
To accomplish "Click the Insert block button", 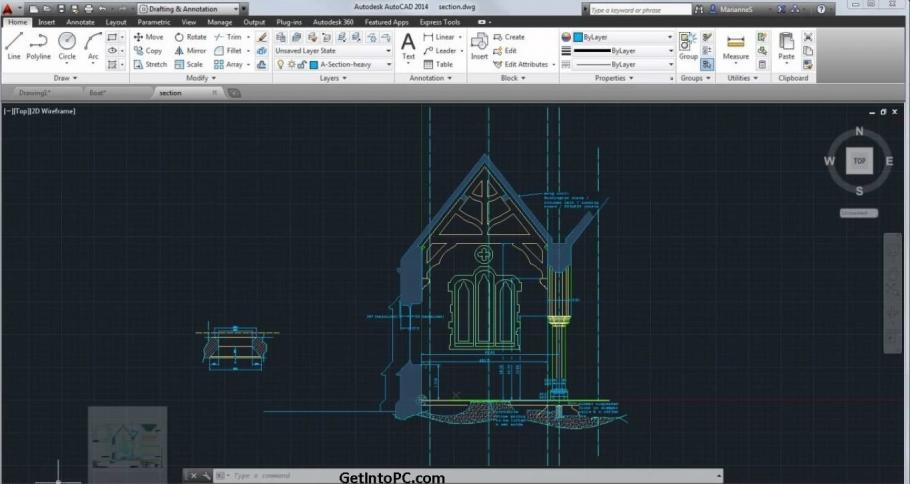I will [x=479, y=46].
